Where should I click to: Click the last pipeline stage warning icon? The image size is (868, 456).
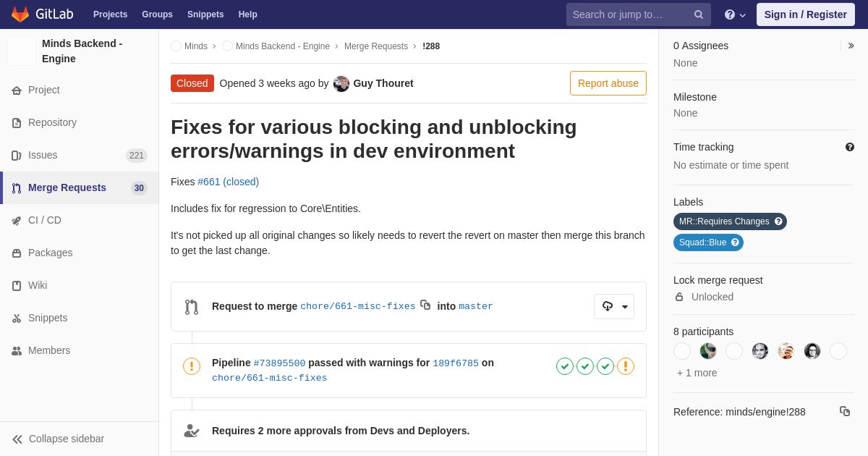[626, 366]
